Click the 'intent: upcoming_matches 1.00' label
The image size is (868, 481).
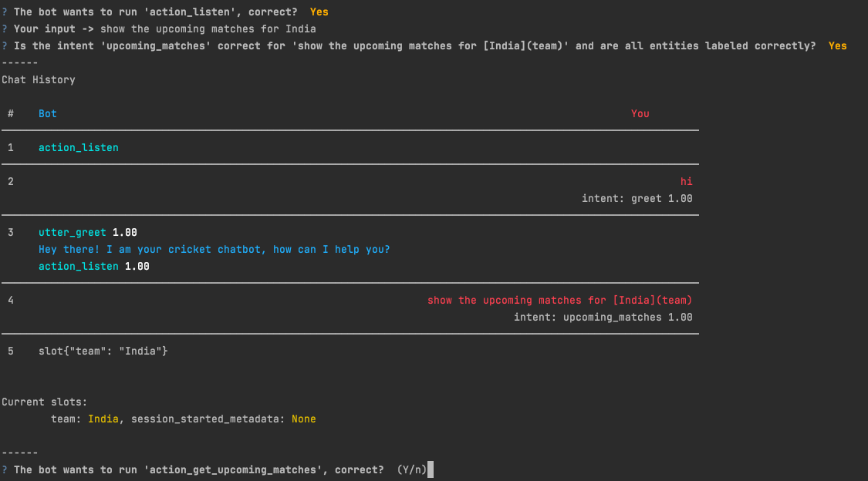point(603,317)
